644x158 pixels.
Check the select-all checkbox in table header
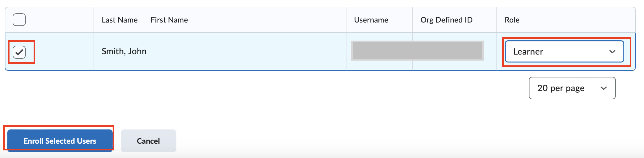pyautogui.click(x=19, y=20)
